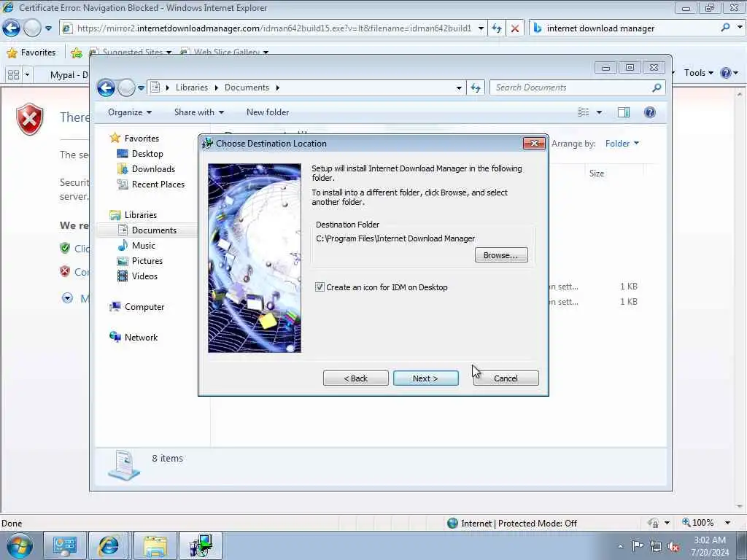Open Explorer help icon
The width and height of the screenshot is (747, 560).
(x=650, y=112)
